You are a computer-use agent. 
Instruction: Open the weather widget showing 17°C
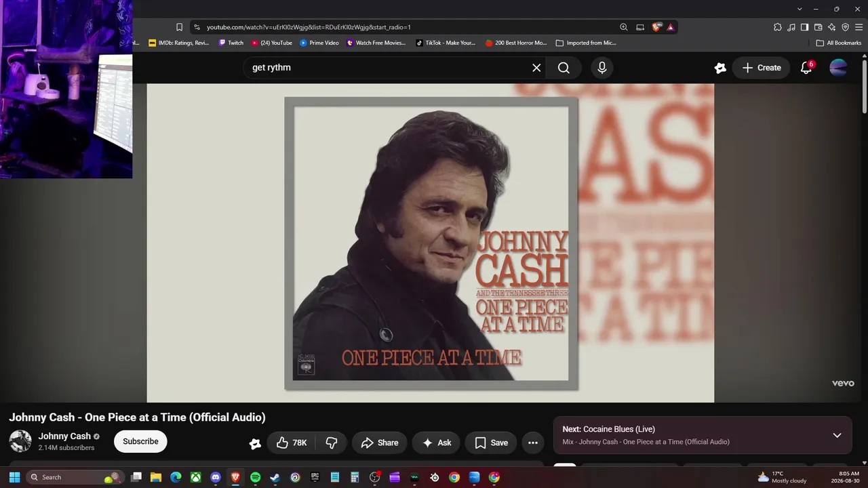pyautogui.click(x=782, y=477)
